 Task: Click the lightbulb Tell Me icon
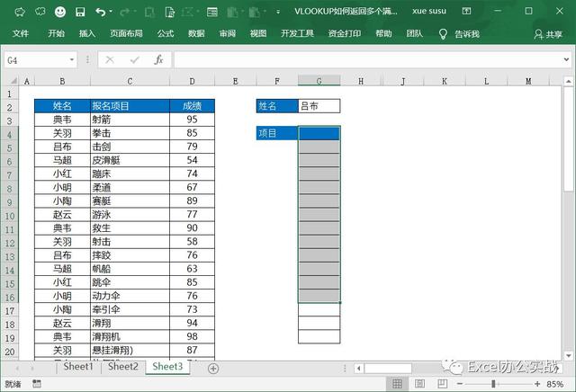pos(443,34)
